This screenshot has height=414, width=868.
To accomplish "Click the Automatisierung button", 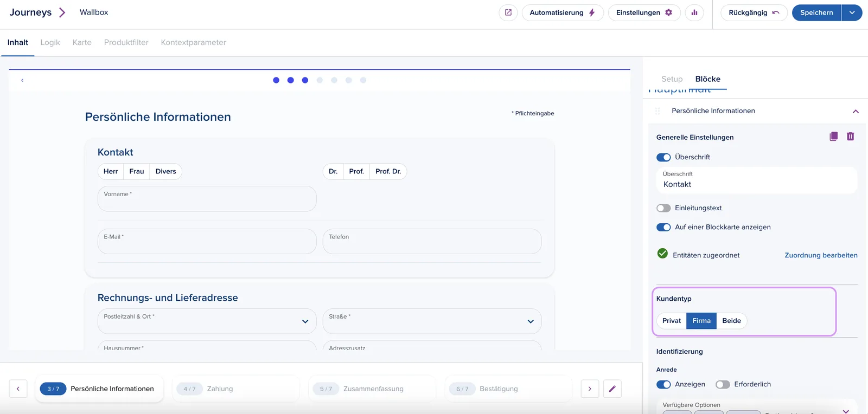I will click(x=563, y=12).
